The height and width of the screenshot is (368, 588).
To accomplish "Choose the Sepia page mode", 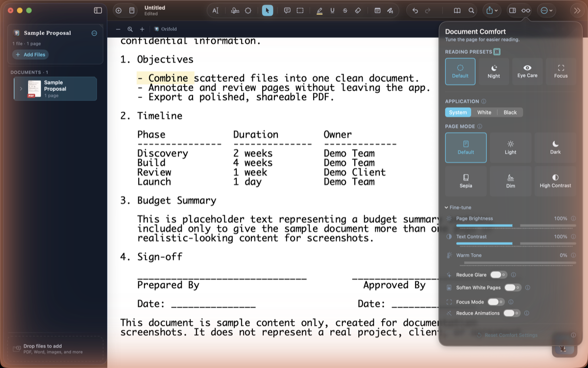I will (x=466, y=181).
